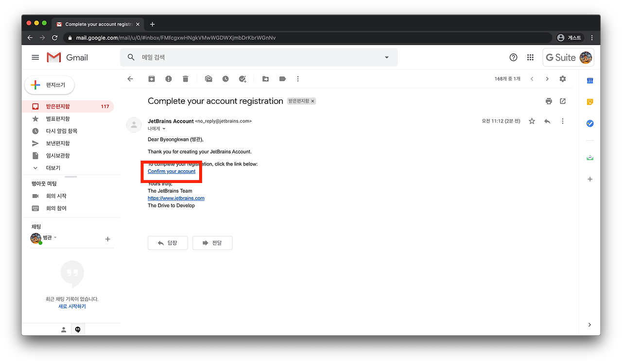
Task: Open the Gmail main menu hamburger
Action: pyautogui.click(x=35, y=57)
